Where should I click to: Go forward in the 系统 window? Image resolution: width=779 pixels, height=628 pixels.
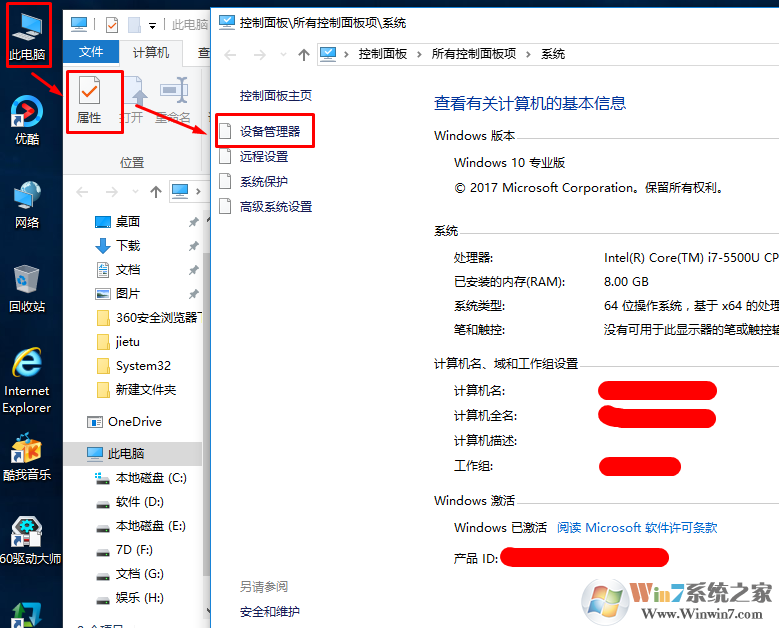260,54
